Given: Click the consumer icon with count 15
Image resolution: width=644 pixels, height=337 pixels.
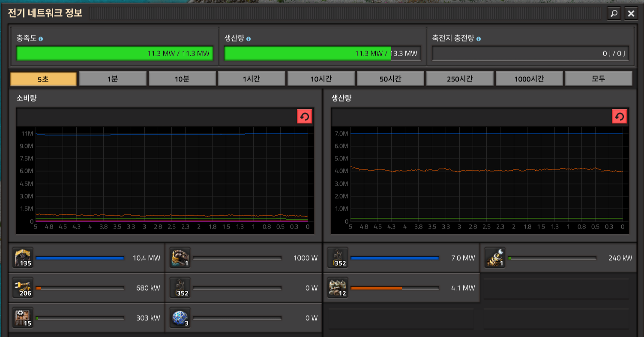Looking at the screenshot, I should tap(23, 318).
